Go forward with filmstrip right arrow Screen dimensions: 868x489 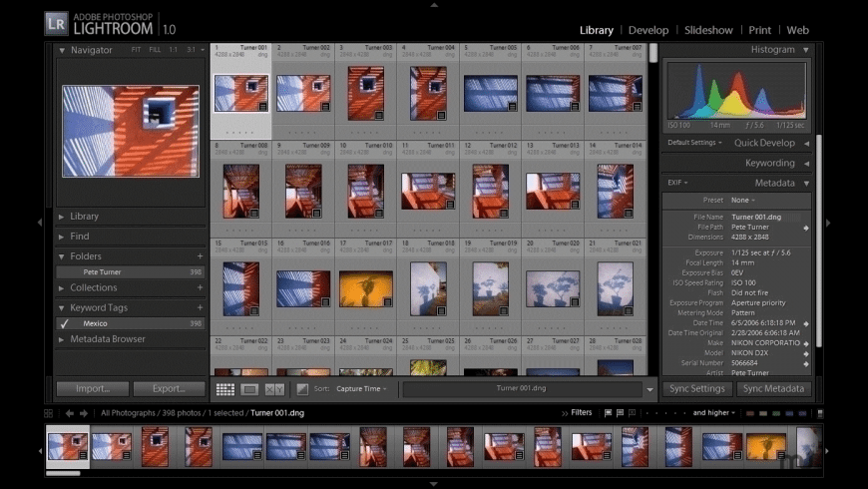pyautogui.click(x=86, y=412)
